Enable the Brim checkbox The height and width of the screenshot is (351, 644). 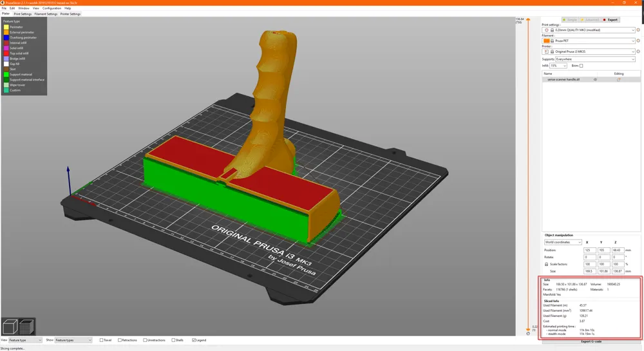[581, 66]
